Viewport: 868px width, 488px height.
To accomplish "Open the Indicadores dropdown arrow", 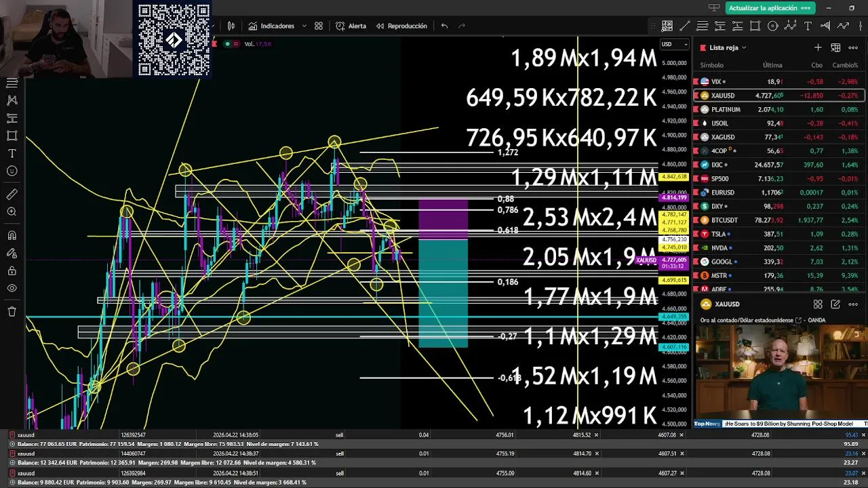I will coord(304,26).
